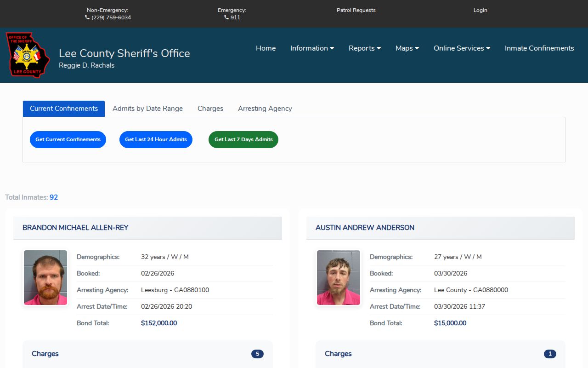The width and height of the screenshot is (588, 368).
Task: Click the charges count badge 1
Action: point(550,354)
